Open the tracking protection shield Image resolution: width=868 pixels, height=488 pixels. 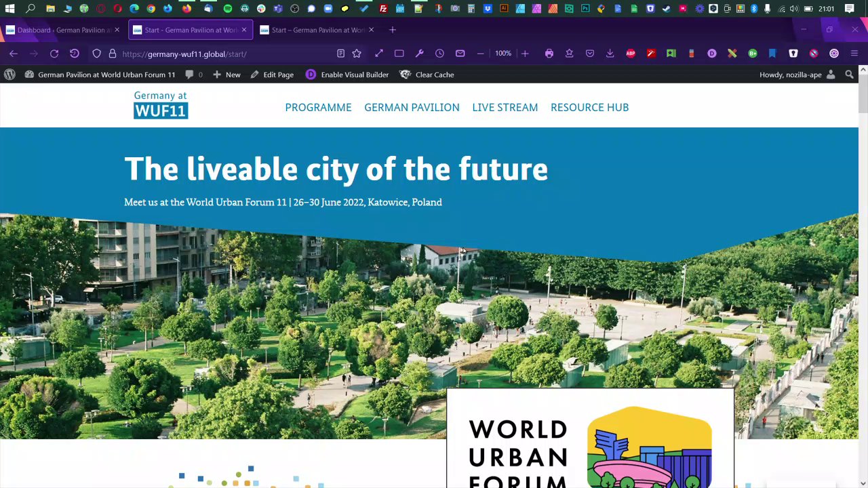coord(97,54)
